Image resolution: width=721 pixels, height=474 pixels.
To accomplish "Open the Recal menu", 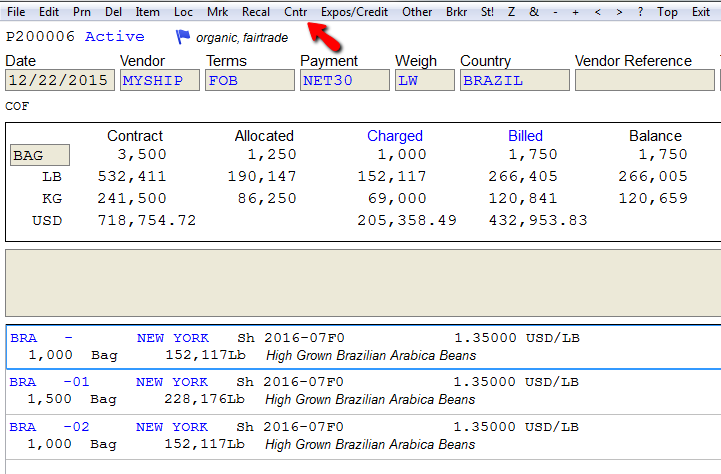I will pyautogui.click(x=256, y=11).
